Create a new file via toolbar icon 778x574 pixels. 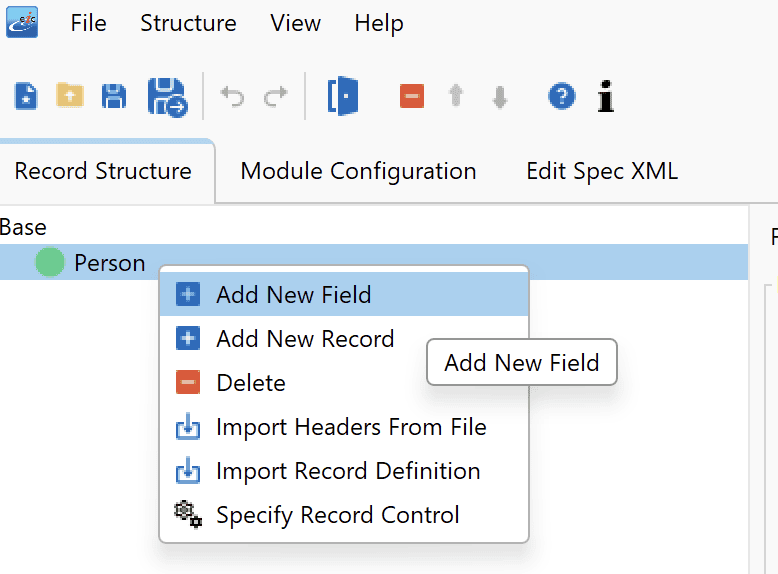26,96
